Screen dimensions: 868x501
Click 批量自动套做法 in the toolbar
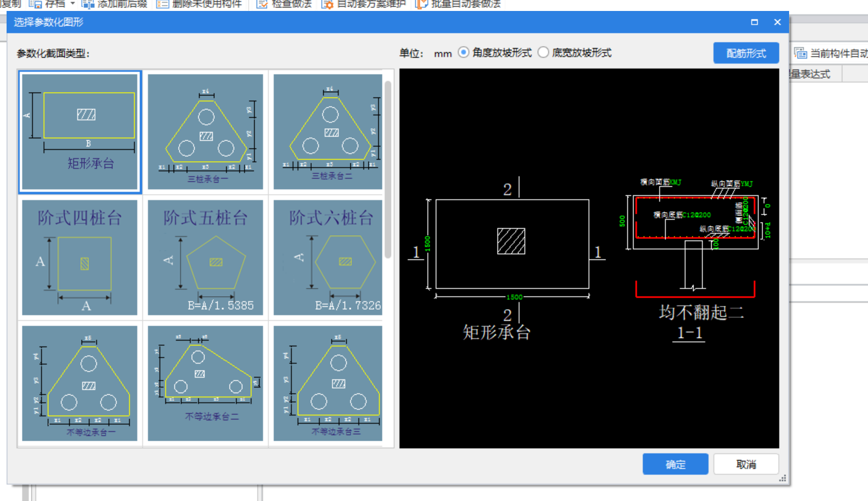click(x=458, y=4)
